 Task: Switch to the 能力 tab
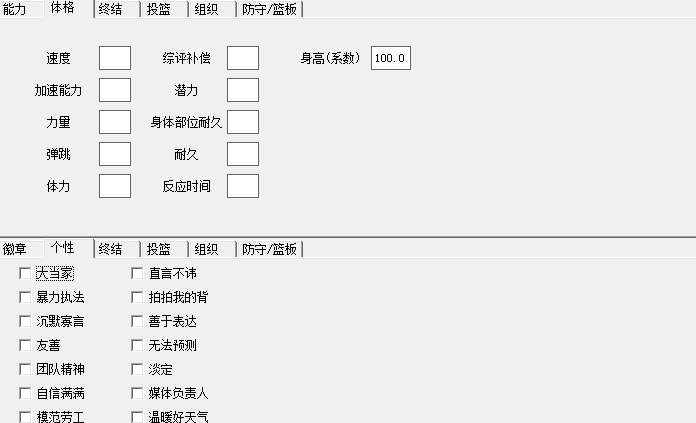[x=15, y=9]
